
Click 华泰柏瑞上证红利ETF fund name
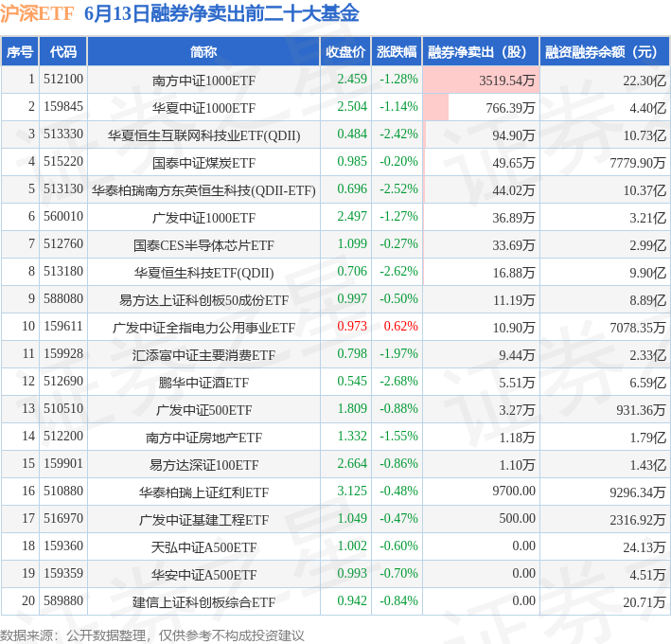click(x=203, y=492)
